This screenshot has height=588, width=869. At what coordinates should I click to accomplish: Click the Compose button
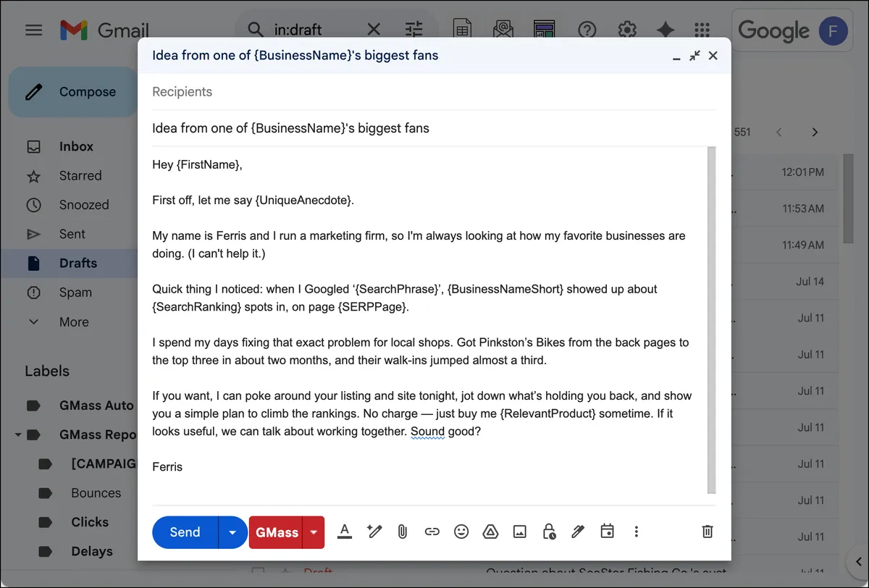73,92
